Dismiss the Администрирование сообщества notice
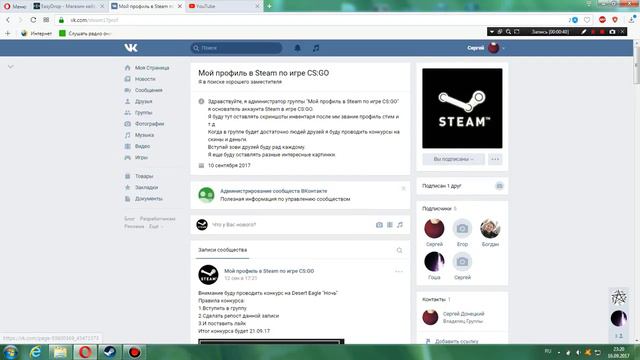Image resolution: width=640 pixels, height=360 pixels. [x=403, y=189]
